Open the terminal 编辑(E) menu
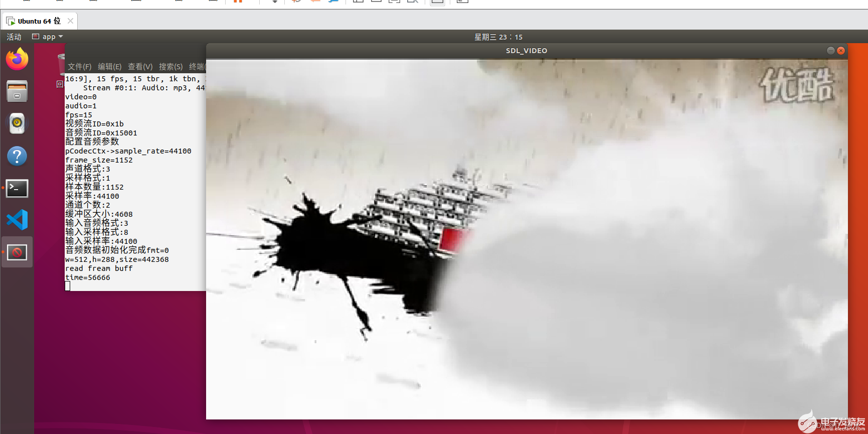 [110, 67]
